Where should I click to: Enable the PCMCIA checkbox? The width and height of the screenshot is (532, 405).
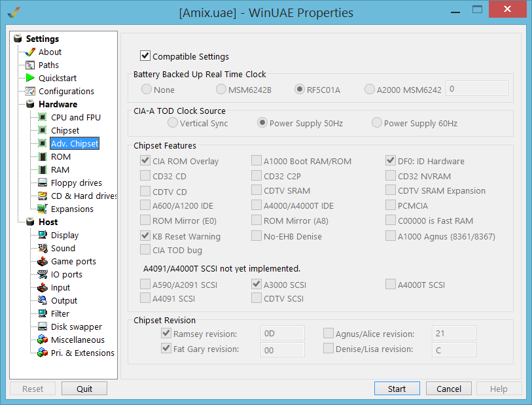pyautogui.click(x=391, y=205)
